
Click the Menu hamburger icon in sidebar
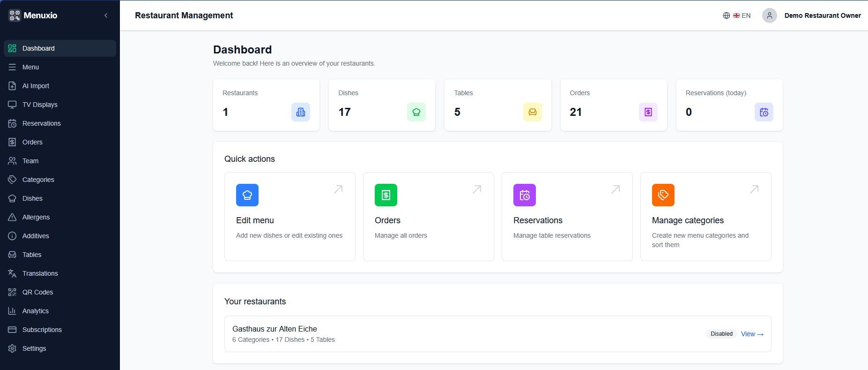[12, 67]
